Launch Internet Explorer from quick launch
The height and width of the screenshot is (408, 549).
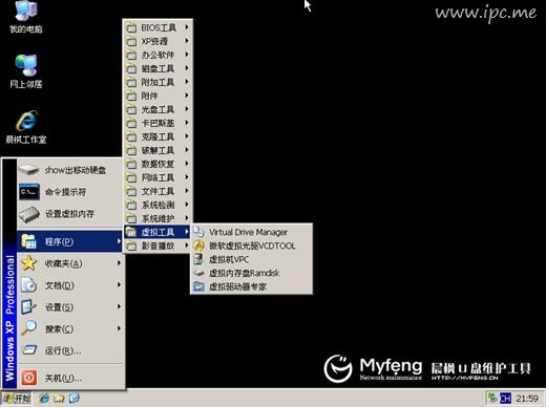(x=44, y=399)
